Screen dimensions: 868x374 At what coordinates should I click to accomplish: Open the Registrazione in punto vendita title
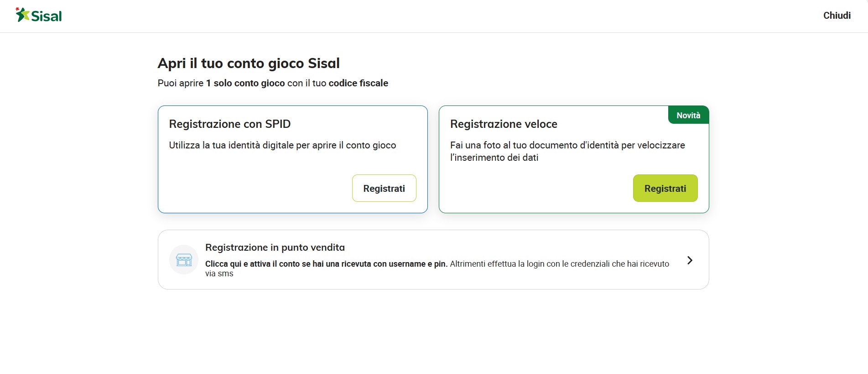(x=275, y=248)
